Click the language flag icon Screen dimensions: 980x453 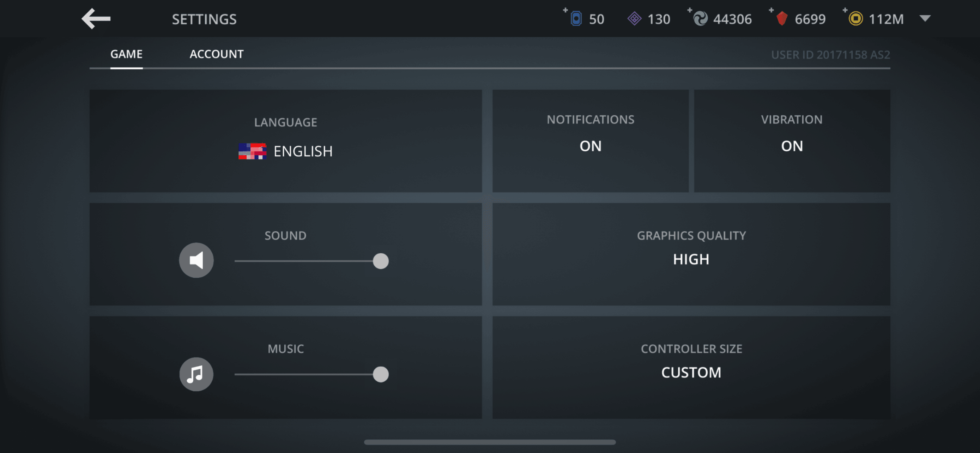tap(252, 151)
